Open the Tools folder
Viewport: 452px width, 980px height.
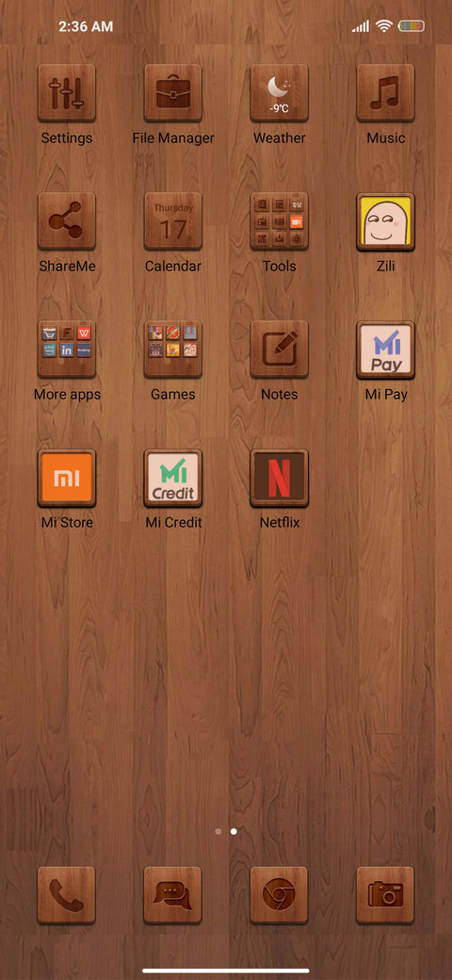point(279,221)
